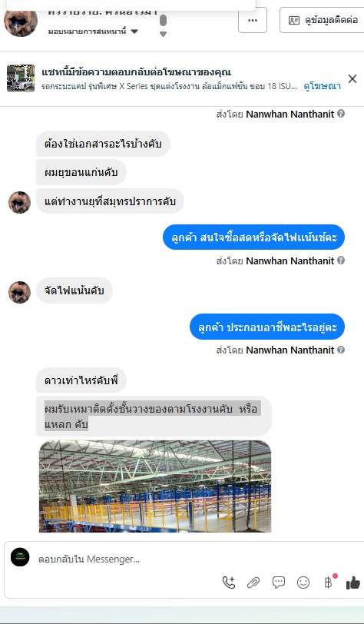Click the customer avatar beside จัดไฟแน้นคับ message
This screenshot has width=364, height=624.
19,292
